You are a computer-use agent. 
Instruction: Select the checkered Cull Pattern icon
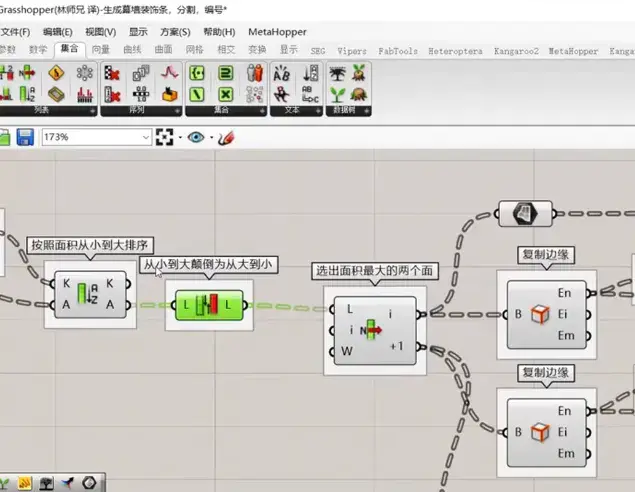pos(112,73)
